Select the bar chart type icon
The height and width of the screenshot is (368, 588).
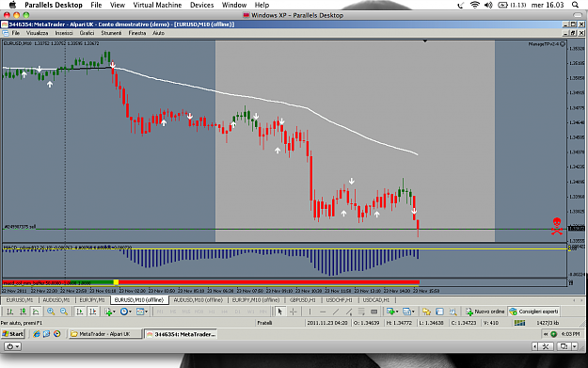tap(9, 312)
